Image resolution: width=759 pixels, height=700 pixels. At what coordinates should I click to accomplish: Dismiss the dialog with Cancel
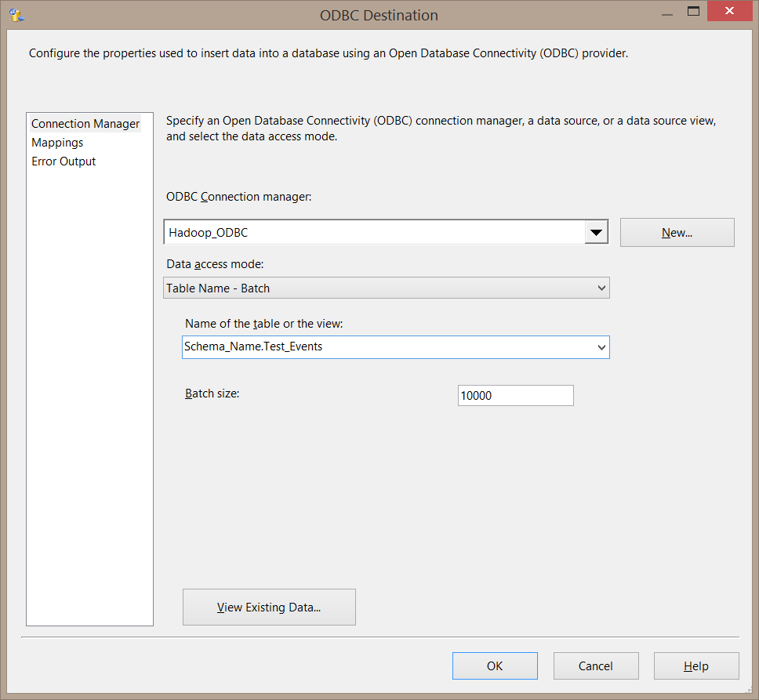596,666
